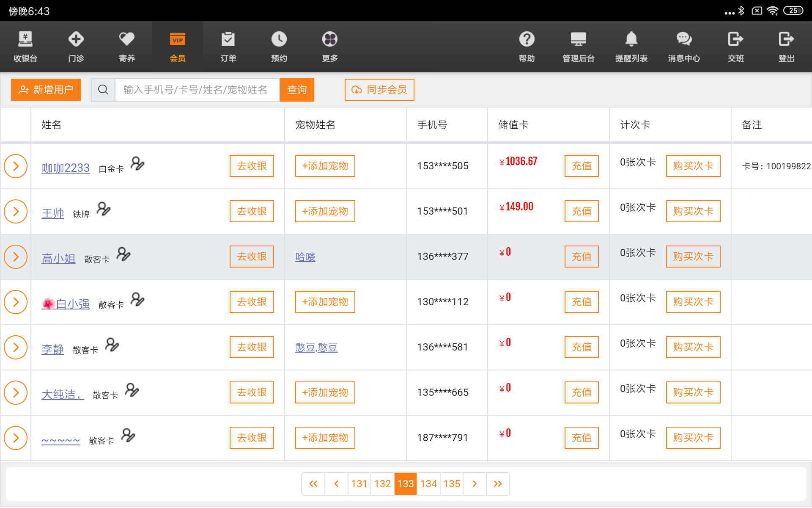The height and width of the screenshot is (508, 812).
Task: Click 购买次卡 for the ~~~~~ member
Action: (693, 438)
